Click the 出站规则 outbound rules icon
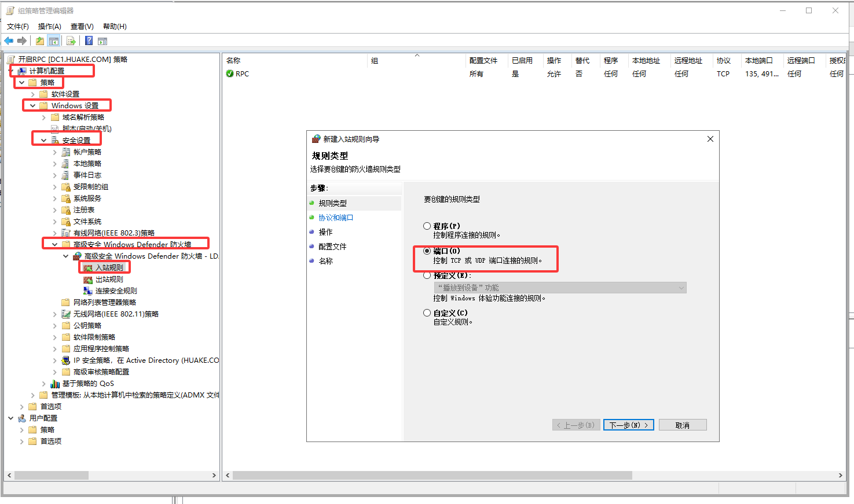 point(88,279)
